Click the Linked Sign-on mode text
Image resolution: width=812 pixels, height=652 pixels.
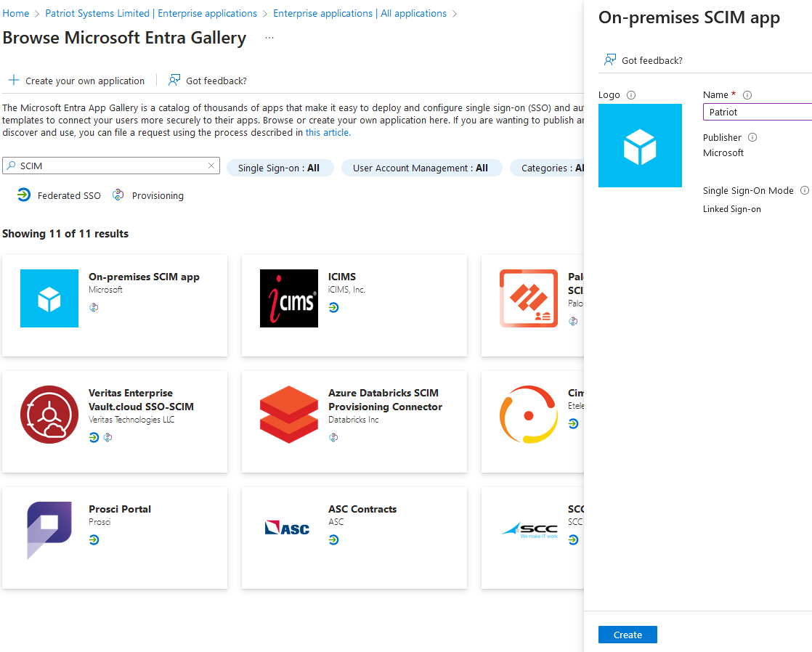point(731,209)
